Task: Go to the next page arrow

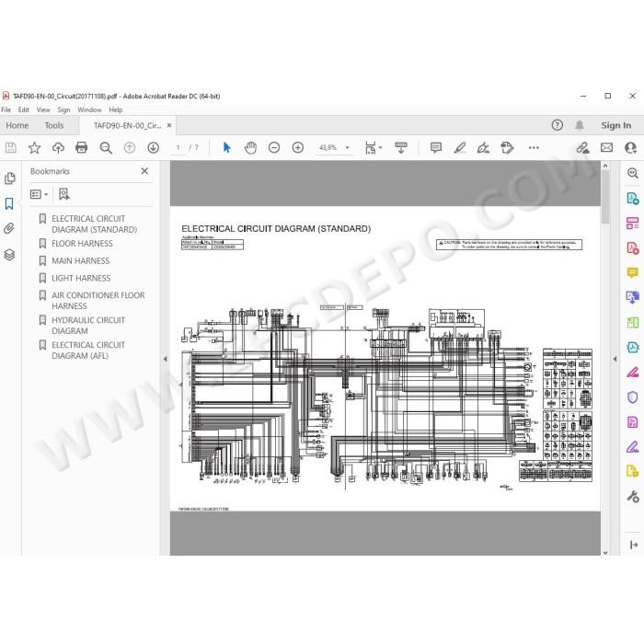Action: [154, 147]
